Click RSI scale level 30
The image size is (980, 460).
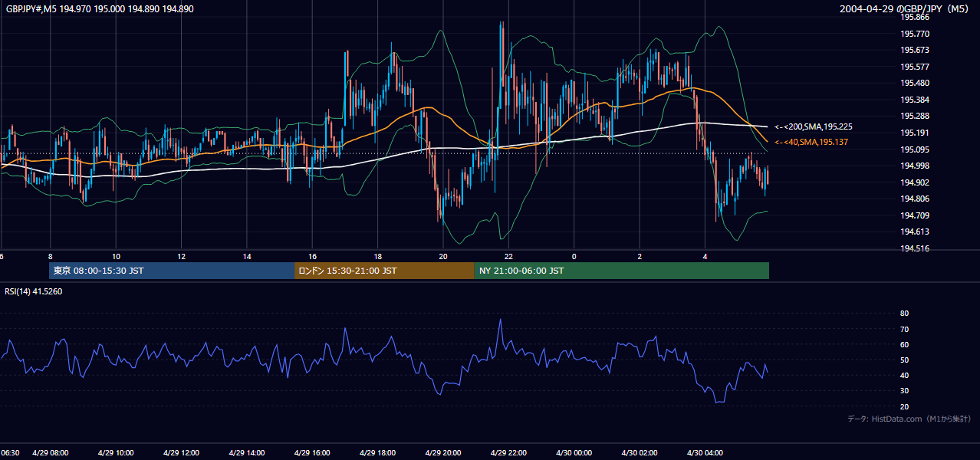coord(904,390)
